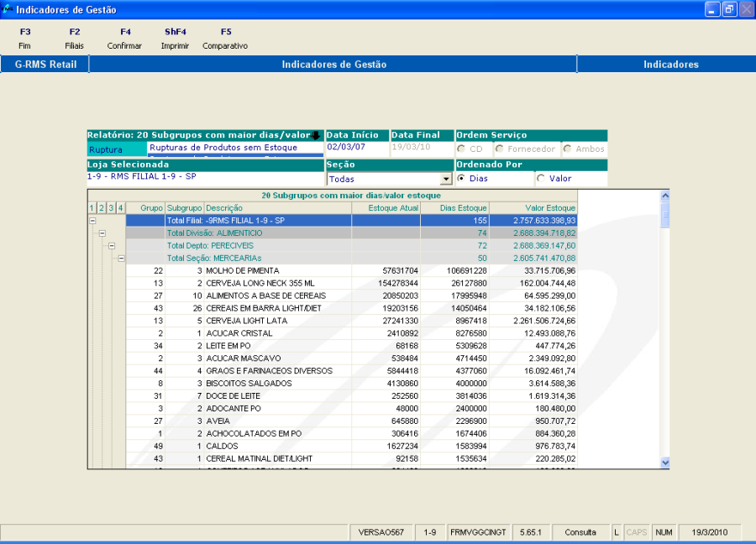Click outline level 3 button

[111, 208]
